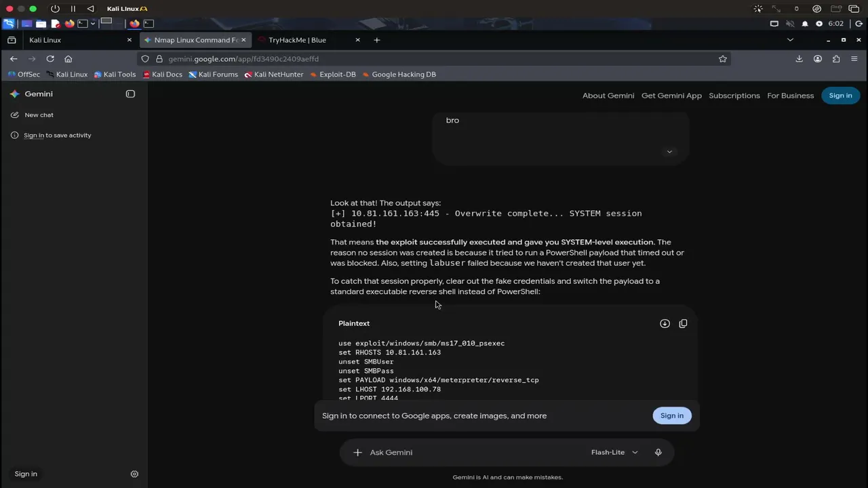This screenshot has height=488, width=868.
Task: Select the Nmap Linux Command tab
Action: tap(195, 40)
